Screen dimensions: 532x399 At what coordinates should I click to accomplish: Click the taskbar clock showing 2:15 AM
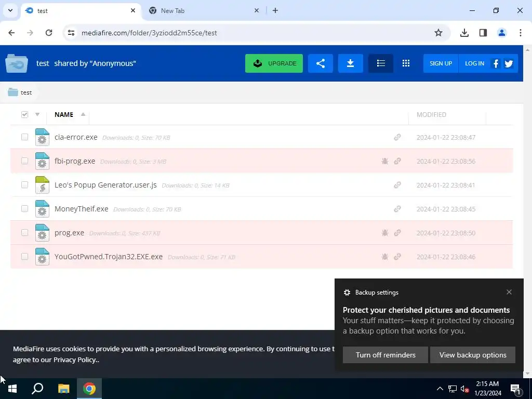pyautogui.click(x=487, y=389)
